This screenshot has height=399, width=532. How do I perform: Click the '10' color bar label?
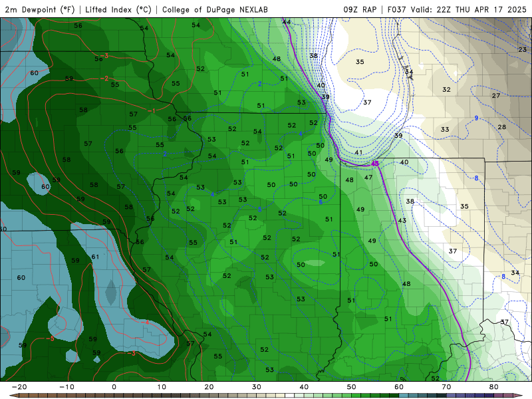(x=162, y=387)
